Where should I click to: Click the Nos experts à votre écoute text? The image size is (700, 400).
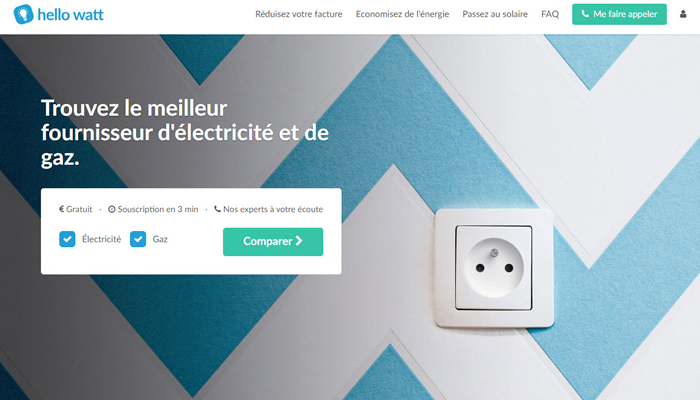pos(273,209)
